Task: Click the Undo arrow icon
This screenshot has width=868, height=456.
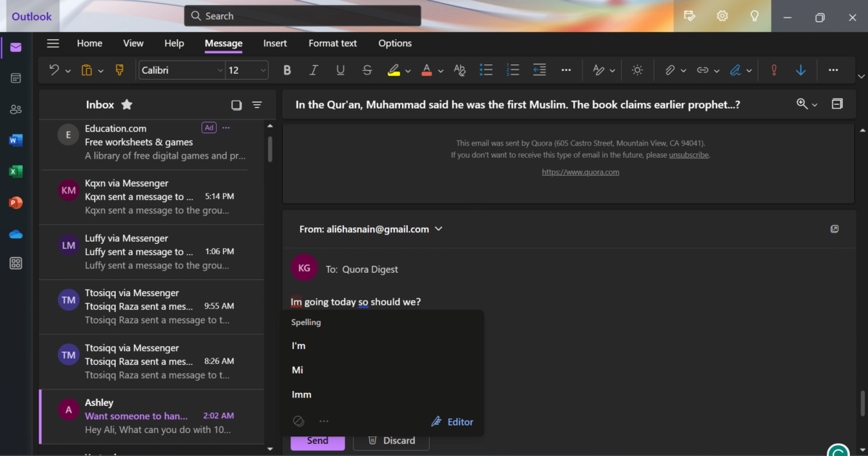Action: tap(54, 70)
